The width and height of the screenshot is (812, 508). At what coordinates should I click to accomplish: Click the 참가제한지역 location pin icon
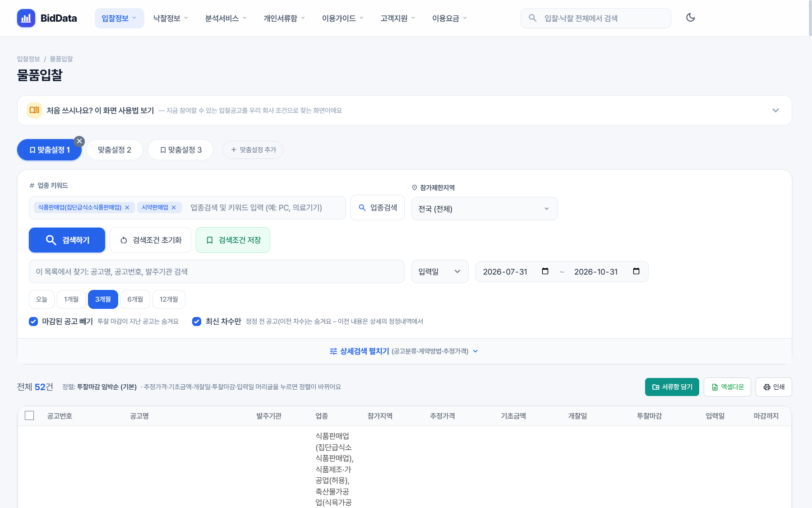(415, 187)
